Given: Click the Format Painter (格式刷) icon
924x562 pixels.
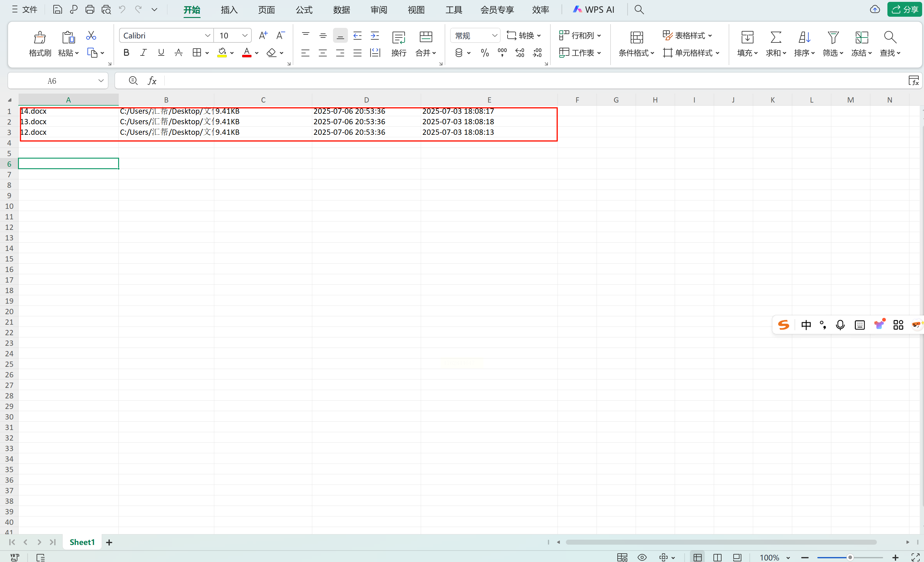Looking at the screenshot, I should coord(40,37).
